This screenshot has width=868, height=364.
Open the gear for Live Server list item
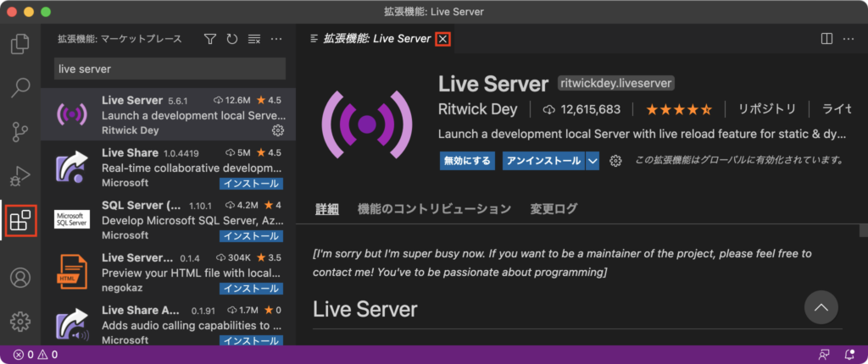(278, 130)
